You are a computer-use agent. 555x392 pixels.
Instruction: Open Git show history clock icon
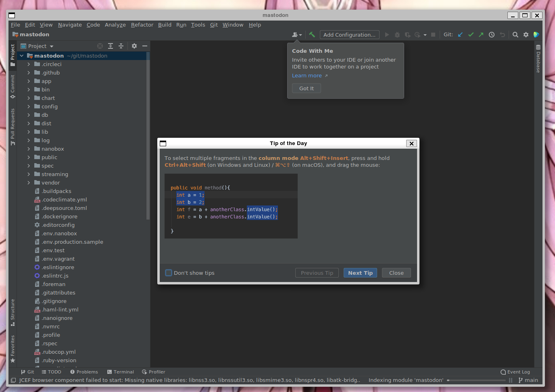click(x=491, y=35)
